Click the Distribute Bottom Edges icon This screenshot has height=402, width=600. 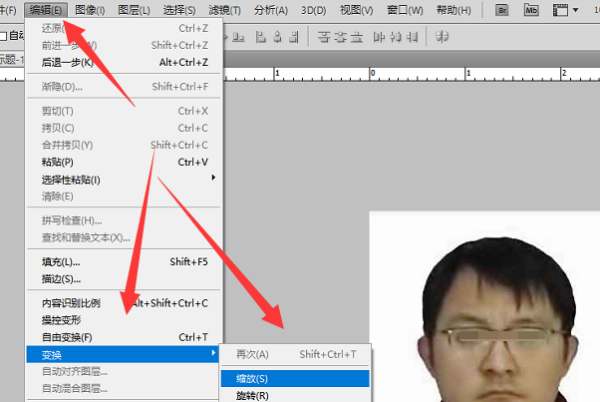(x=357, y=37)
